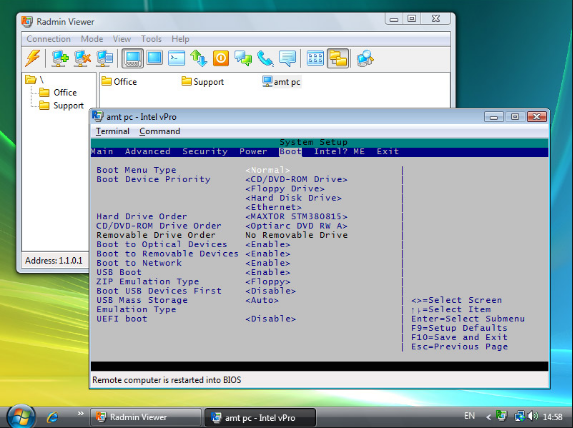Open the Terminal menu
The image size is (573, 428).
(x=113, y=131)
